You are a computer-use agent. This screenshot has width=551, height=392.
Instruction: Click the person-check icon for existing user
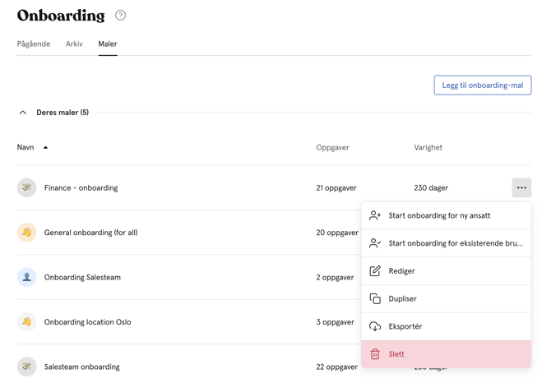pos(375,243)
